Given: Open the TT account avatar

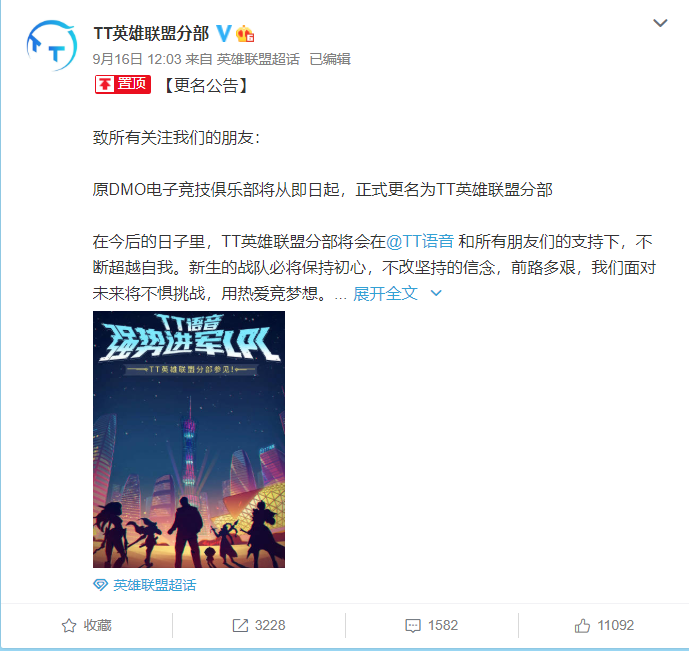Looking at the screenshot, I should 51,45.
